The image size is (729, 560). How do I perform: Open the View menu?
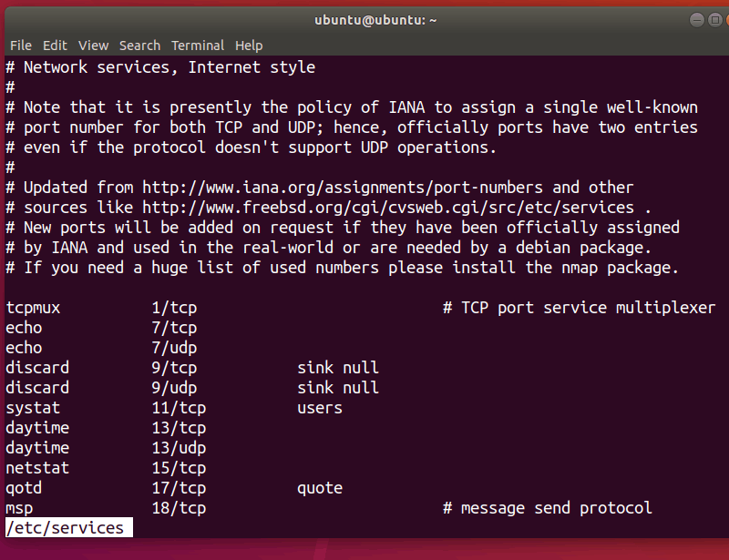pos(93,46)
